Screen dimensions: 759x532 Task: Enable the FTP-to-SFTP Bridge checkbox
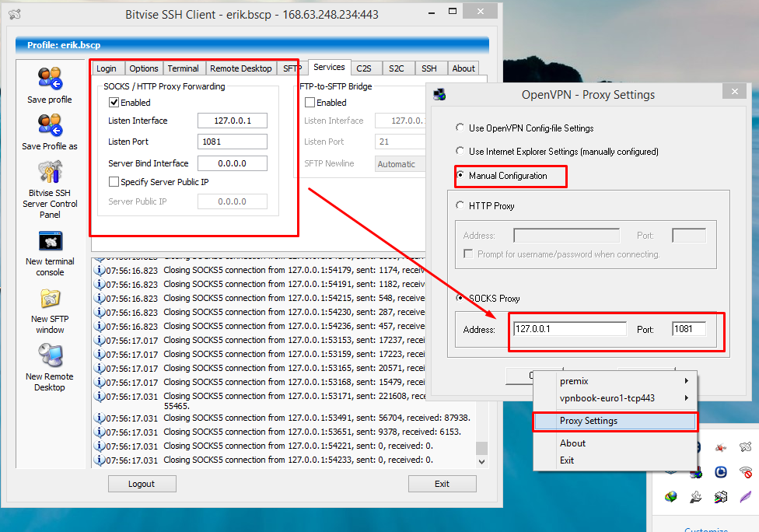pos(310,103)
